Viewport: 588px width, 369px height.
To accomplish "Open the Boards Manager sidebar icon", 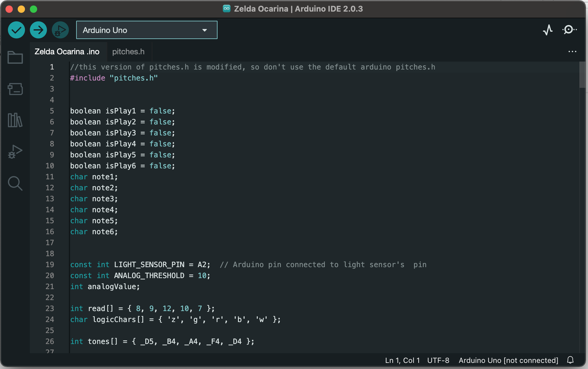I will click(x=15, y=89).
